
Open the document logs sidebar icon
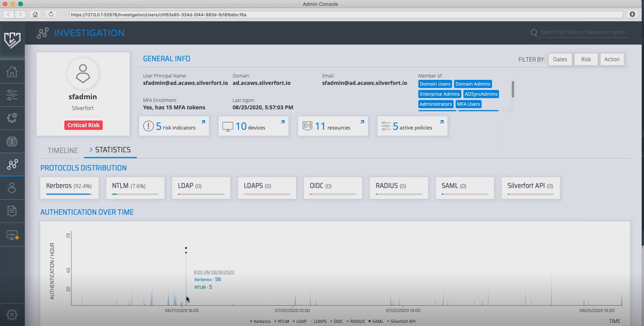pos(12,211)
